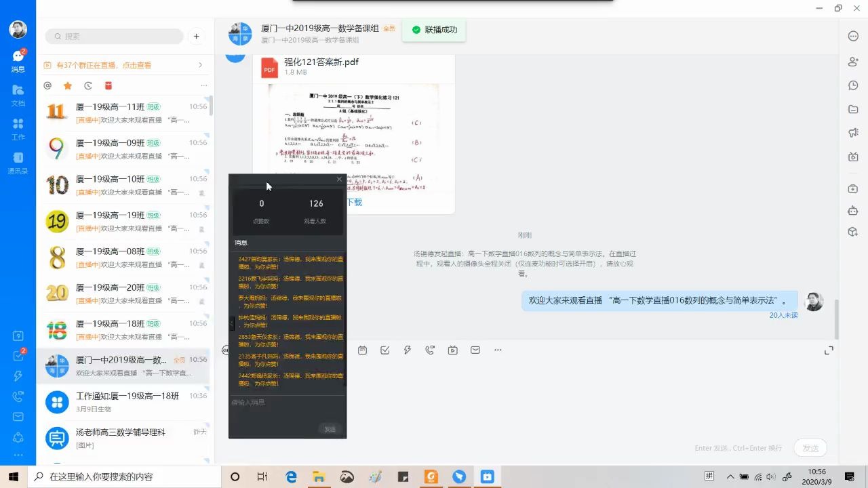This screenshot has width=868, height=488.
Task: Open File Explorer from taskbar
Action: coord(319,476)
